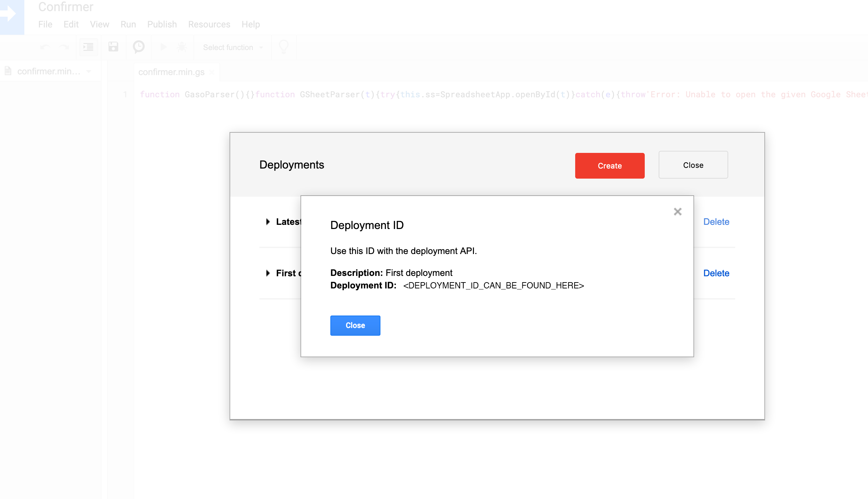Viewport: 868px width, 499px height.
Task: Open file dropdown arrow beside confirmer.min
Action: (x=89, y=72)
